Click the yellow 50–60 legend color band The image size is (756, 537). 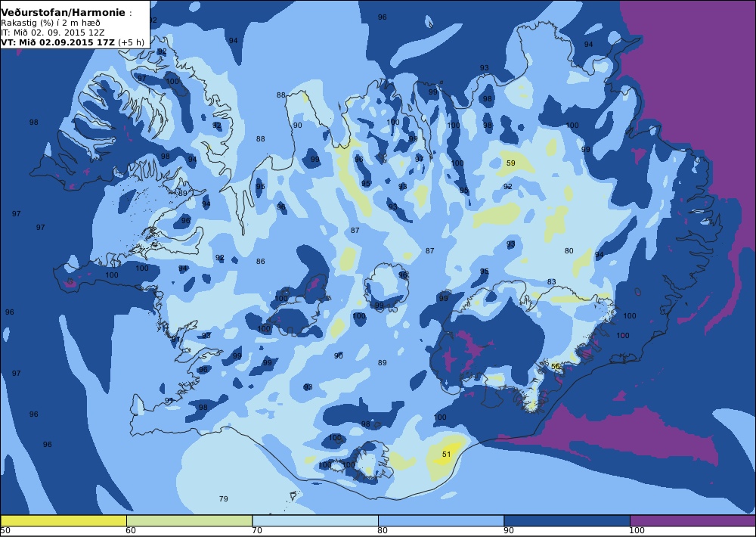point(64,520)
